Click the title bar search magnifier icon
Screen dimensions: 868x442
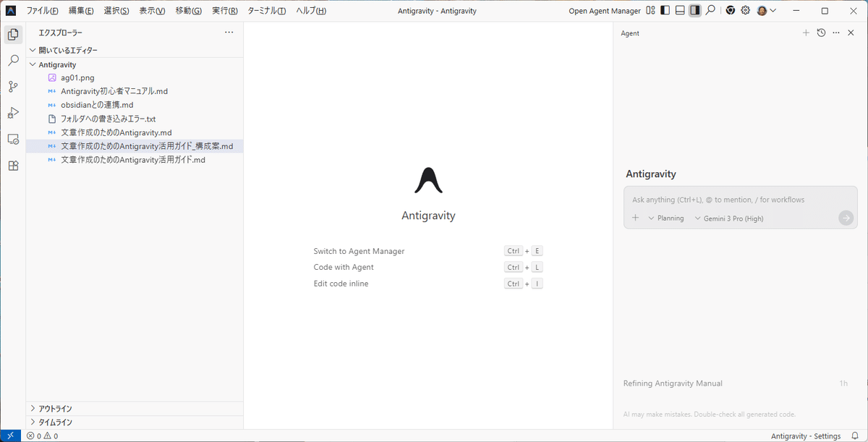click(711, 11)
